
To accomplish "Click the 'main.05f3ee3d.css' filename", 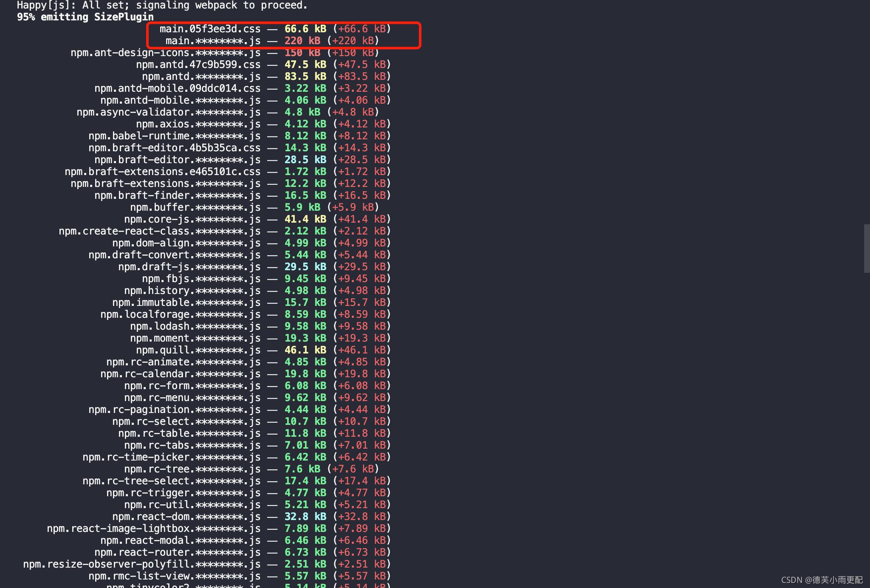I will 210,29.
